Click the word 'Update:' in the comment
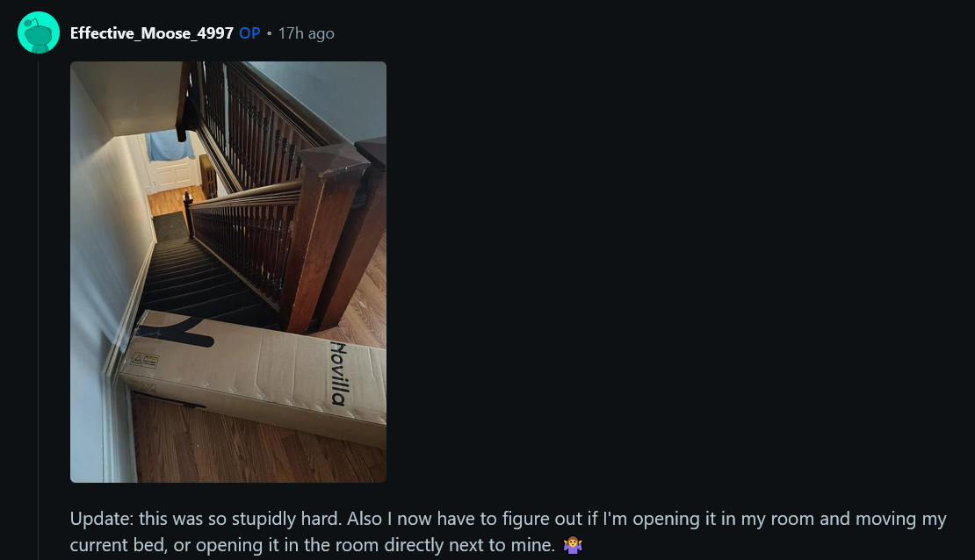The height and width of the screenshot is (560, 975). point(101,519)
